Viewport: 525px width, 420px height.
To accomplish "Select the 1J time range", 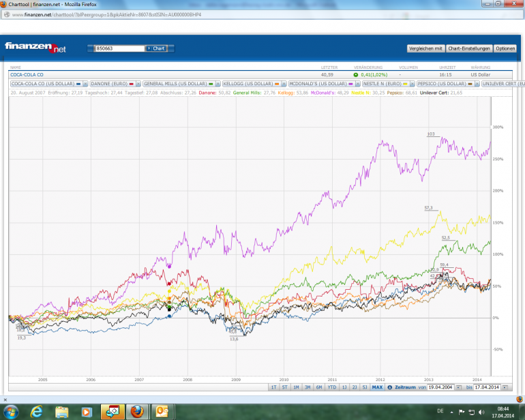I will point(344,387).
